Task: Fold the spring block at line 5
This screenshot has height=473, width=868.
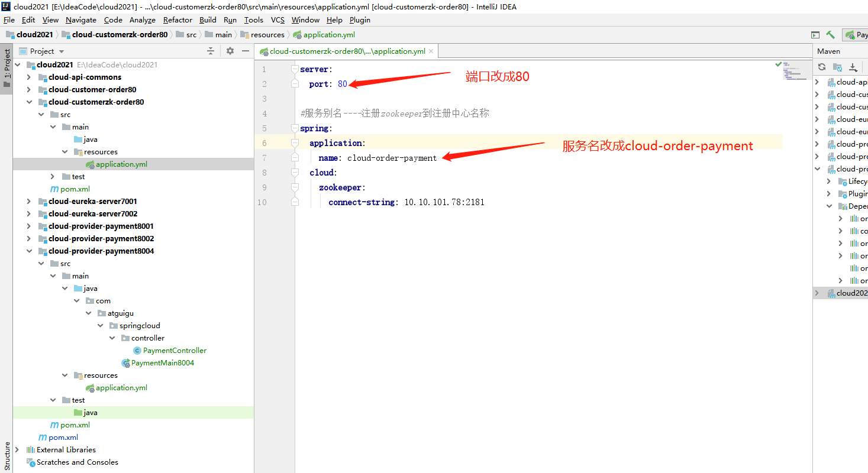Action: (295, 128)
